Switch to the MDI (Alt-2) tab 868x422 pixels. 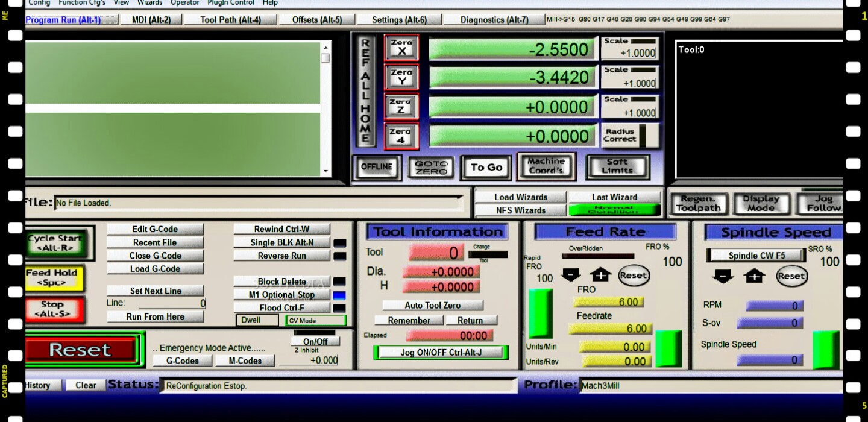[x=151, y=20]
